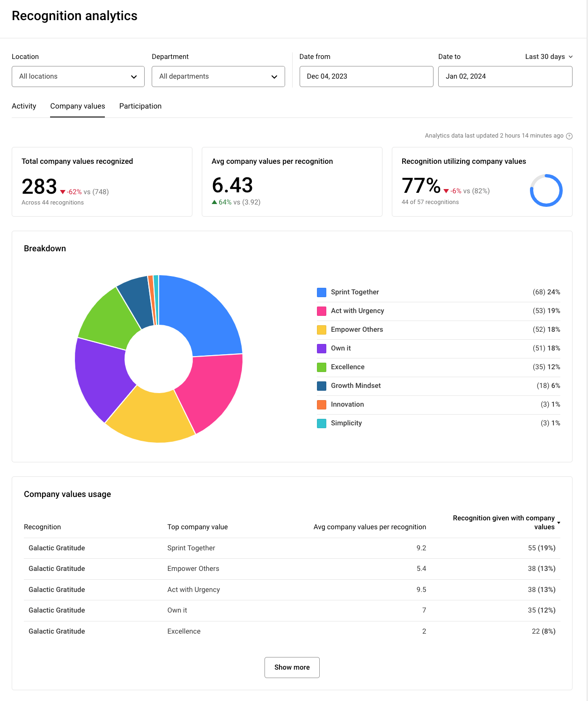The image size is (588, 701).
Task: Click the Act with Urgency pink legend marker
Action: pos(322,311)
